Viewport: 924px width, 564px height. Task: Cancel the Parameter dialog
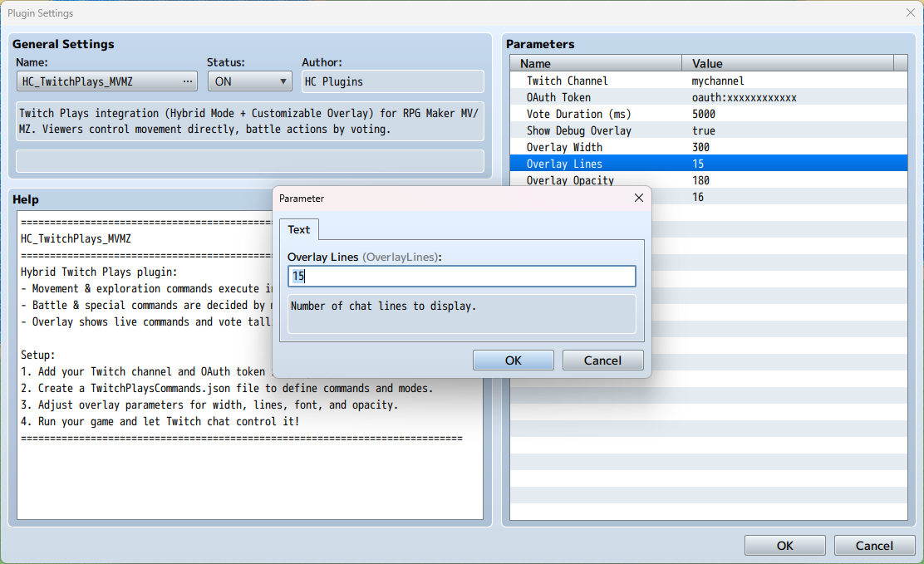pyautogui.click(x=602, y=360)
